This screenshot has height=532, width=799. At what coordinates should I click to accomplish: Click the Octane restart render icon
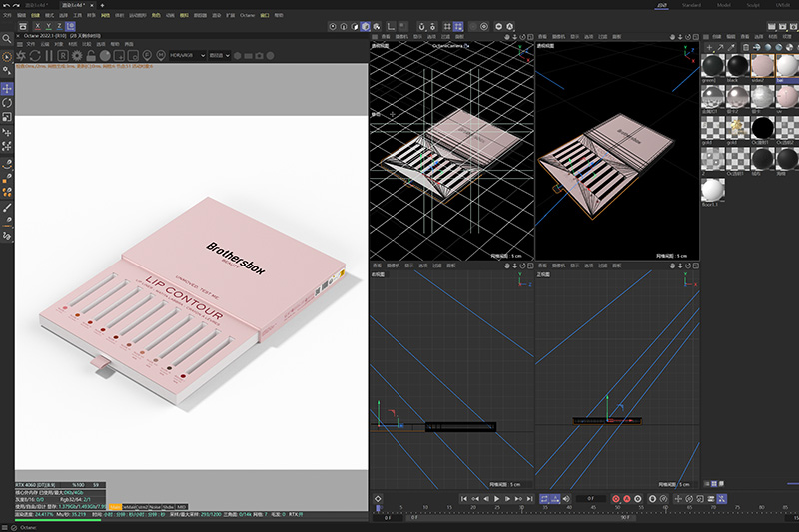pyautogui.click(x=35, y=56)
